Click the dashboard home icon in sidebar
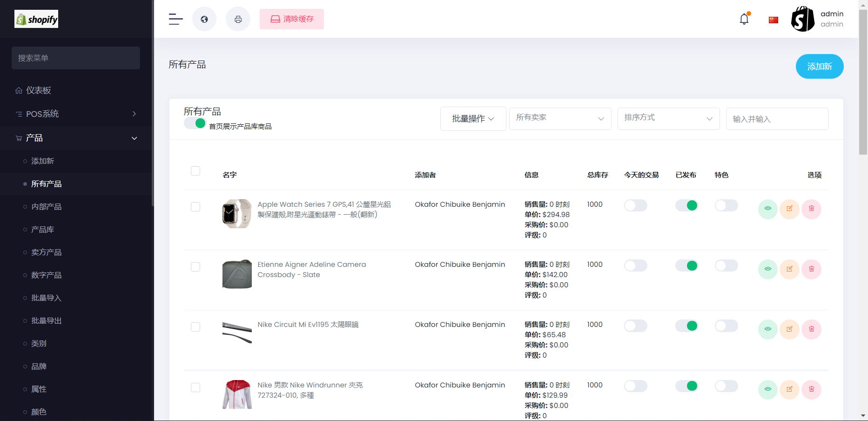Image resolution: width=868 pixels, height=421 pixels. 19,90
